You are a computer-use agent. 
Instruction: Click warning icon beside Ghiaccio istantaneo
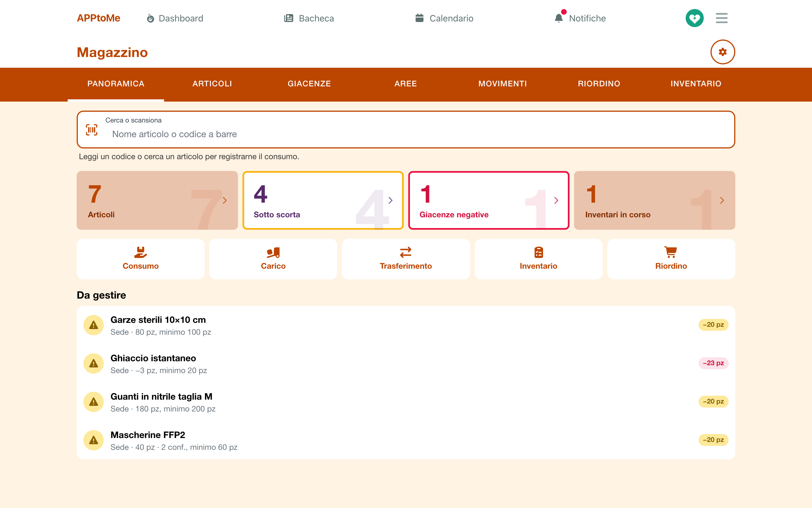pos(94,364)
